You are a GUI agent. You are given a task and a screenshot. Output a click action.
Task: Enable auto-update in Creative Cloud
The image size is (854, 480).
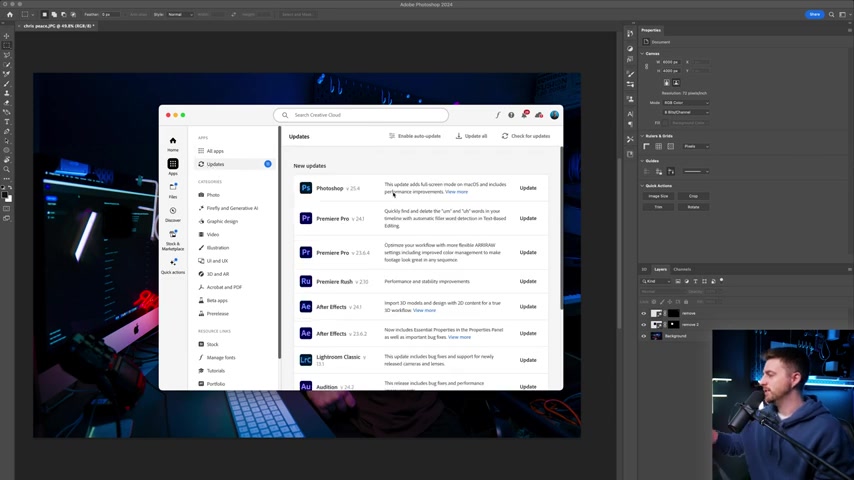[415, 136]
